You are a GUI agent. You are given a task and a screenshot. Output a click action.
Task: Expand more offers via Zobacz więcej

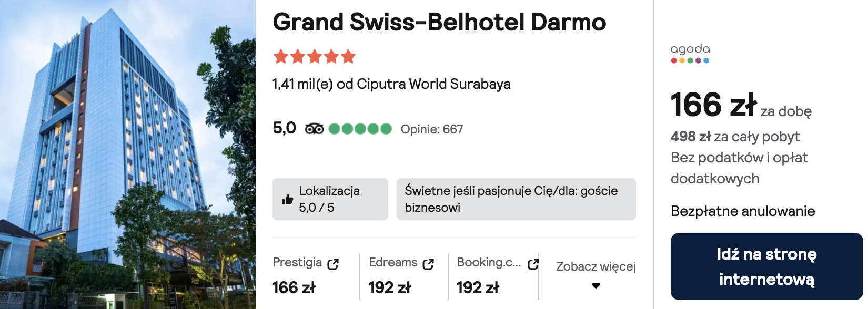point(596,267)
